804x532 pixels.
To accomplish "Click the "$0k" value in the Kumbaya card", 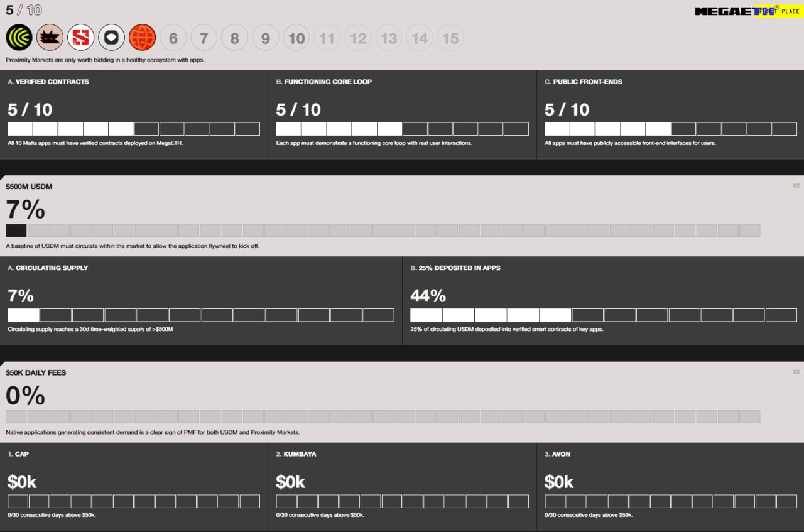I will 291,482.
